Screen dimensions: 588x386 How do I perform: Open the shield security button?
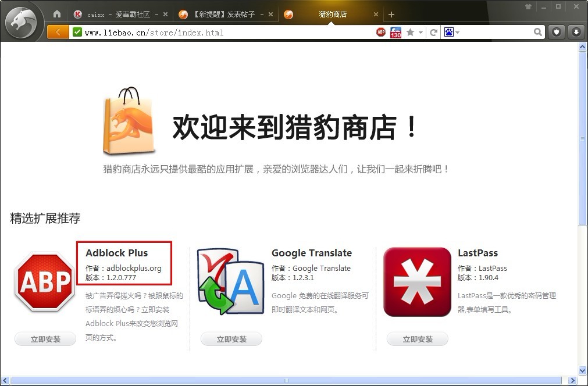pos(557,32)
